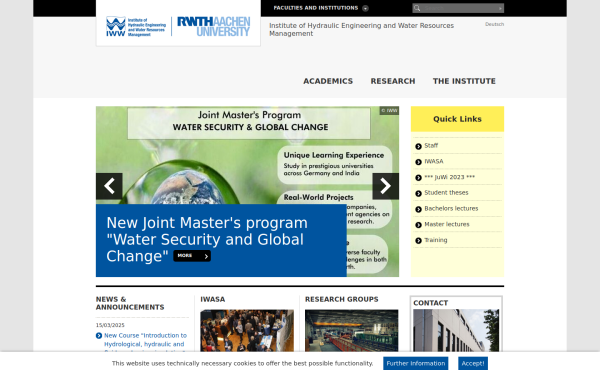600x375 pixels.
Task: Open New Course Introduction to Hydrological news
Action: tap(145, 342)
